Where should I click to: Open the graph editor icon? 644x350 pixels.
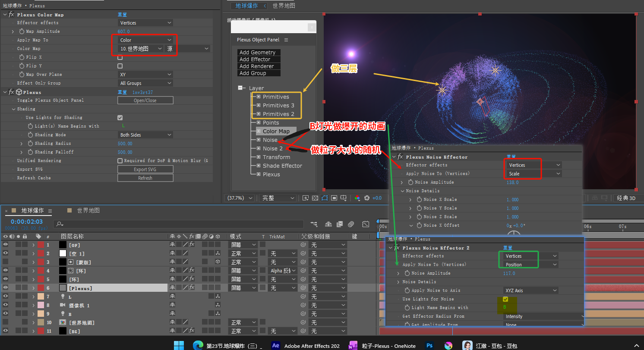pos(366,225)
